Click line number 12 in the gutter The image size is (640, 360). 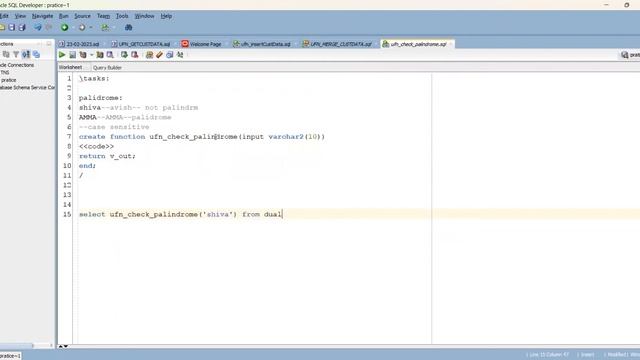(x=67, y=185)
